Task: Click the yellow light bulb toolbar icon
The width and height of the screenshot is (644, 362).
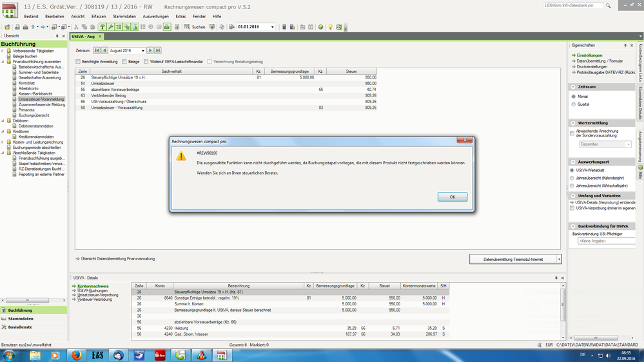Action: (x=330, y=27)
